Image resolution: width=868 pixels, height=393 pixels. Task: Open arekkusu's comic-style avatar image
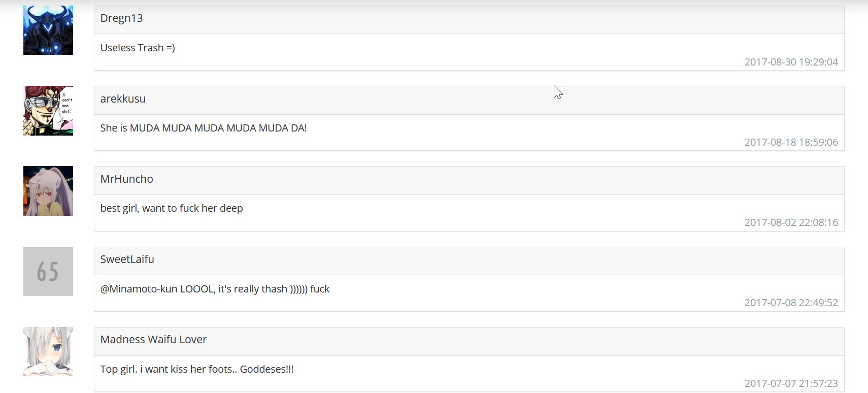click(x=48, y=111)
